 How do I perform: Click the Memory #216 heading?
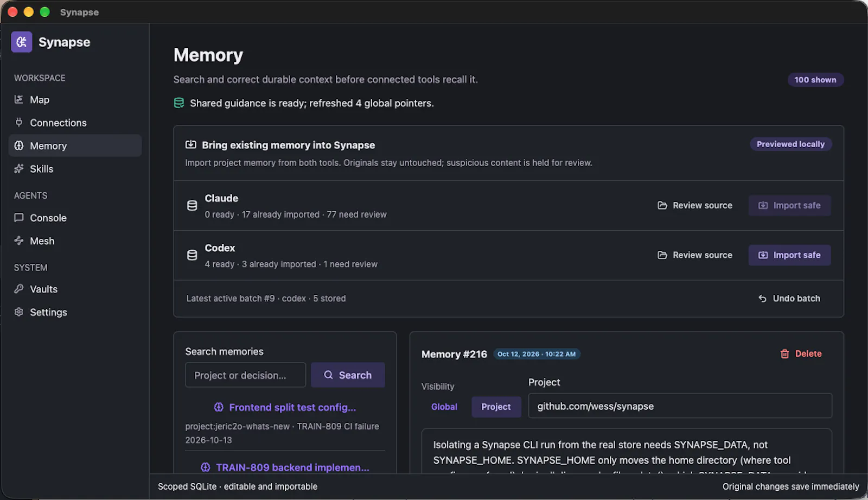(x=454, y=354)
